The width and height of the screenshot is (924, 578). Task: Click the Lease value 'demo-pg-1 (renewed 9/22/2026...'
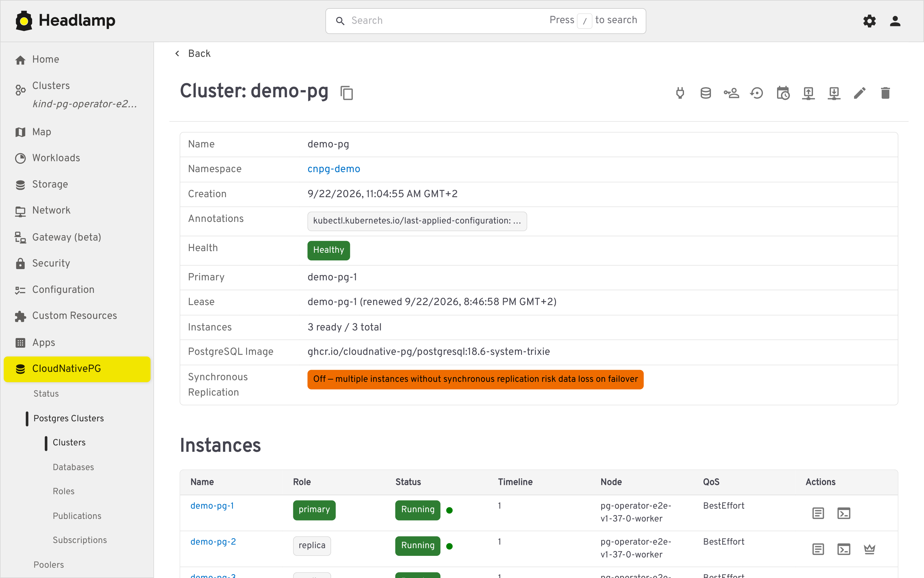tap(432, 302)
